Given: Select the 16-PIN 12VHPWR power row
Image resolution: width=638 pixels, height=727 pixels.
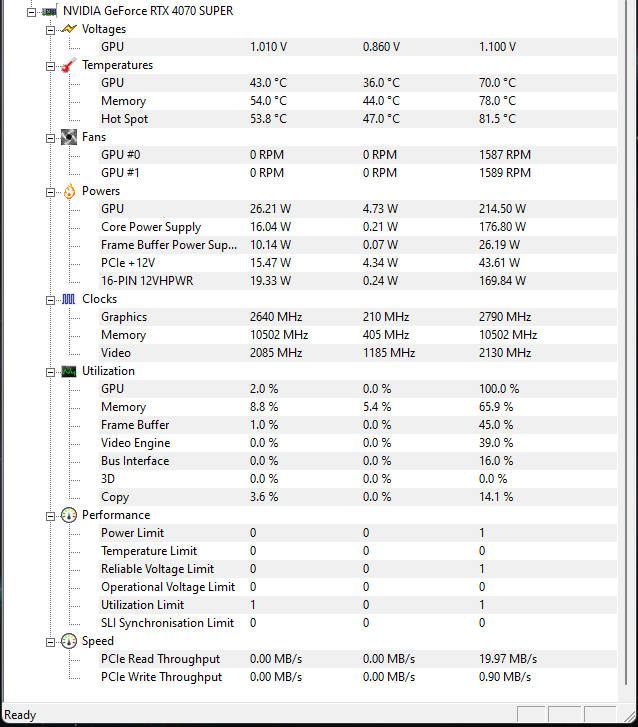Looking at the screenshot, I should point(147,281).
